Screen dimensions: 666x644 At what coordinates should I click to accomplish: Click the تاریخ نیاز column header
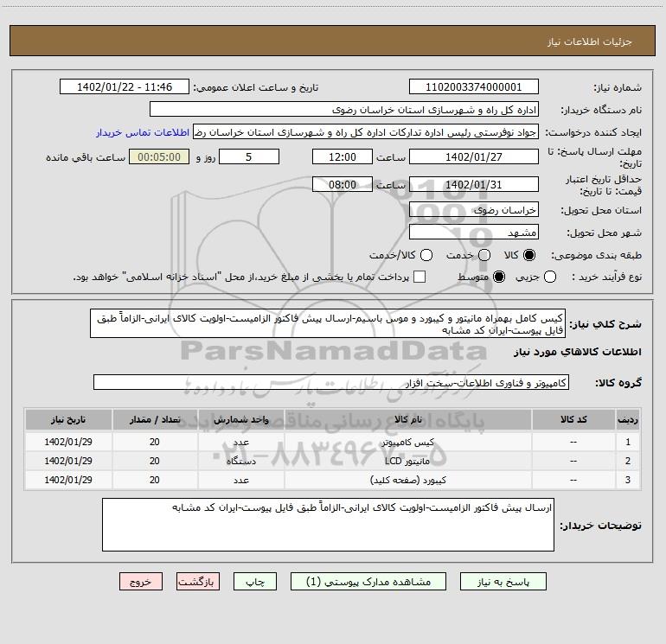coord(68,419)
